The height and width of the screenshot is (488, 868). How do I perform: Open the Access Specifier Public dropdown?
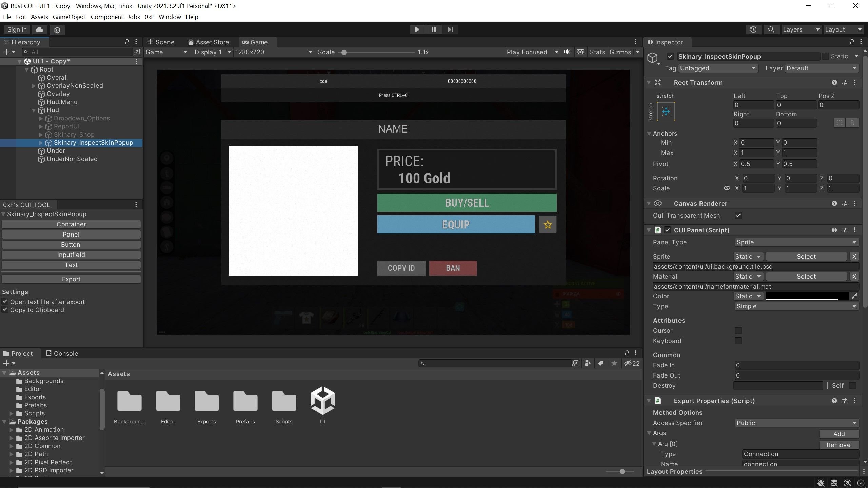click(x=796, y=423)
